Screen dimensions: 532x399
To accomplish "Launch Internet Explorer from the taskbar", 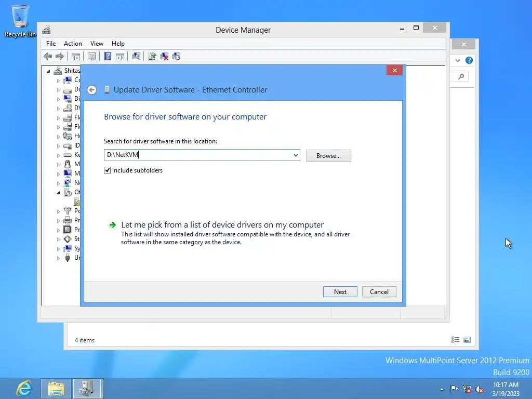I will pyautogui.click(x=24, y=389).
